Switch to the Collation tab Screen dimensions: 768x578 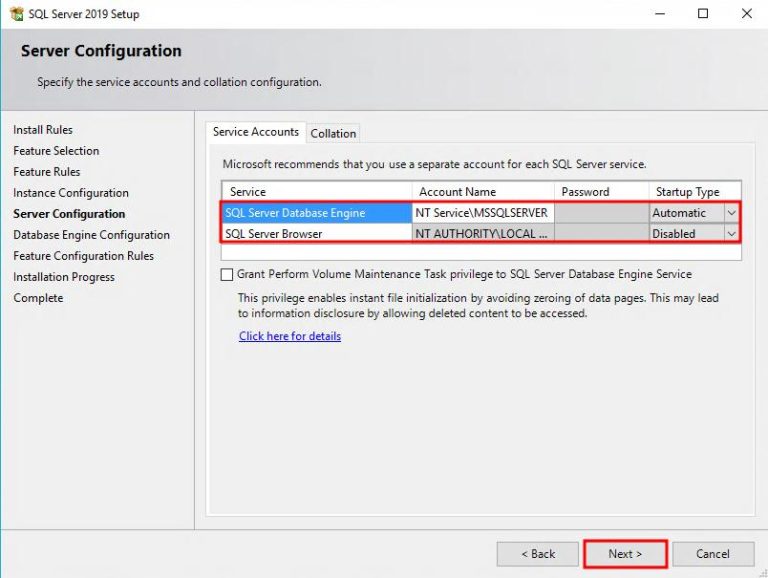[333, 133]
